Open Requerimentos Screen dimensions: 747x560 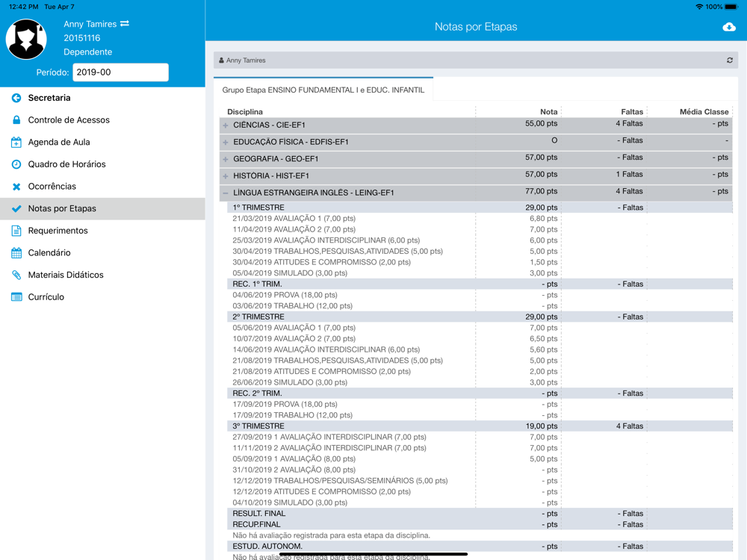click(102, 231)
